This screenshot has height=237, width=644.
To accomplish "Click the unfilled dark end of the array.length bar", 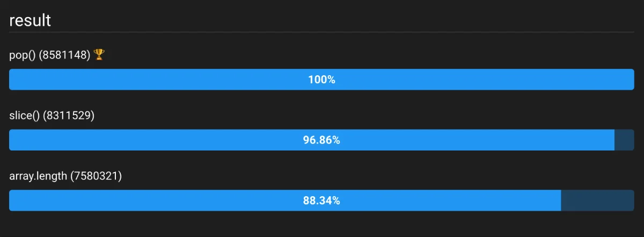I will click(597, 201).
